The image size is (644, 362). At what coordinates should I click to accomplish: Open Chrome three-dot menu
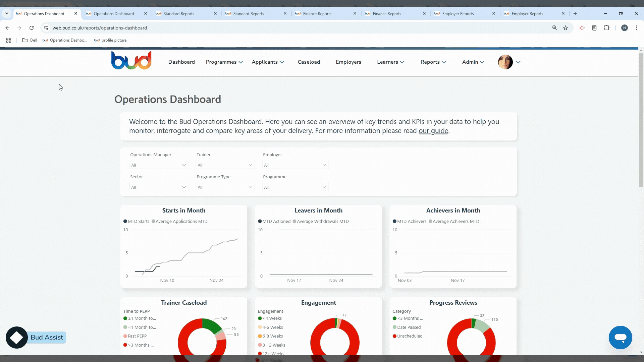coord(636,28)
